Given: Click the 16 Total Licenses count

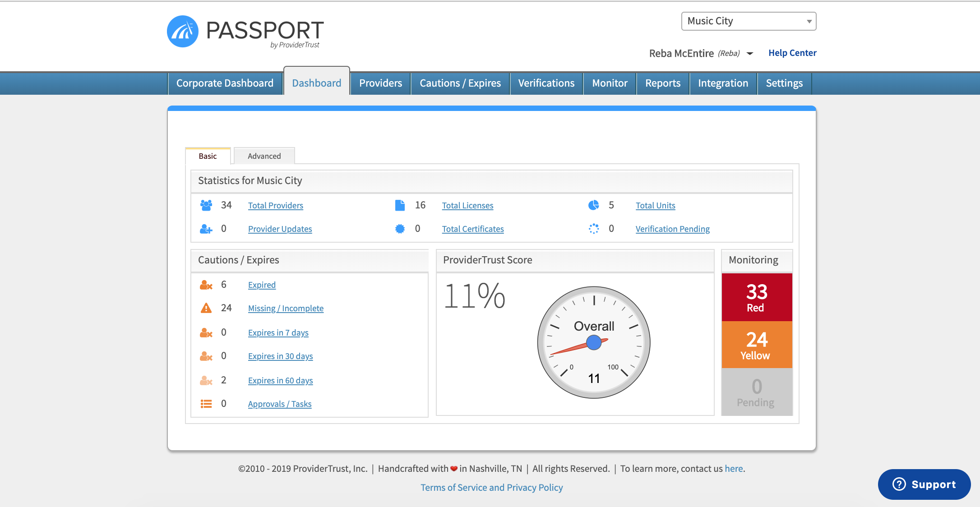Looking at the screenshot, I should [420, 205].
